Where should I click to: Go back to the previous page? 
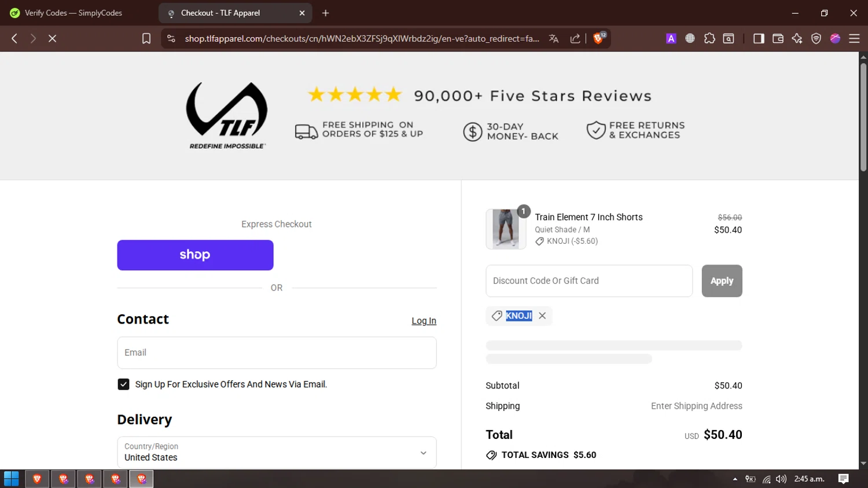click(x=14, y=38)
